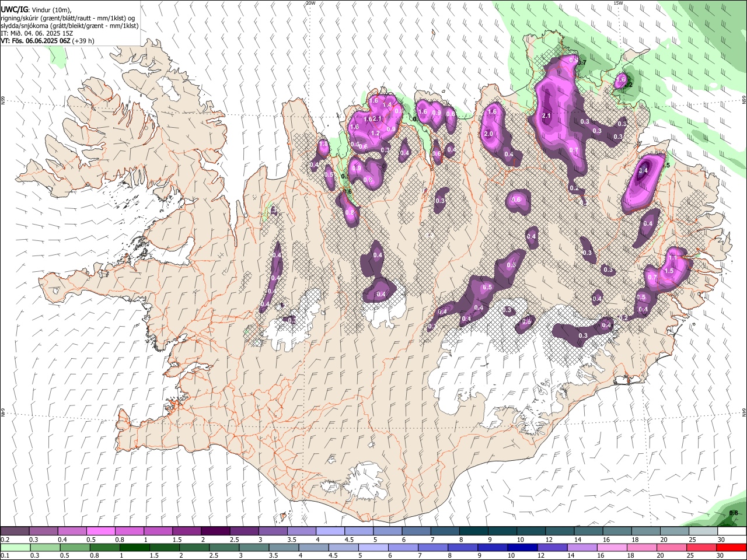The width and height of the screenshot is (747, 560).
Task: Click the palest green 0.1–0.3 lower legend swatch
Action: point(15,547)
